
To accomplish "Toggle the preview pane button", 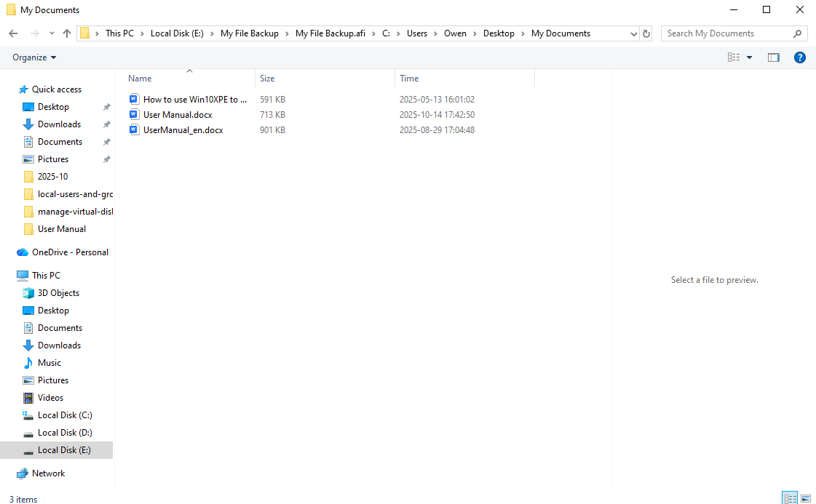I will pyautogui.click(x=773, y=57).
